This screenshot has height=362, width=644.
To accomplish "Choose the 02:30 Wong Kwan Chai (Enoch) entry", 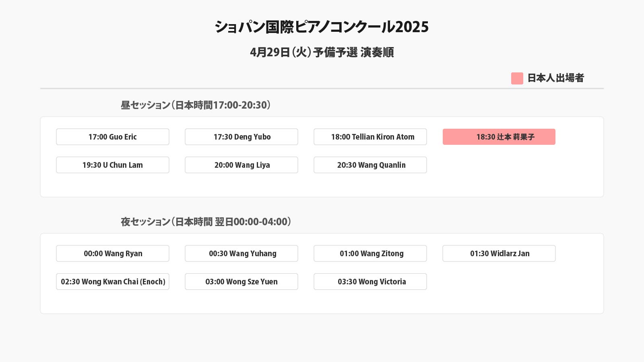I will (113, 282).
